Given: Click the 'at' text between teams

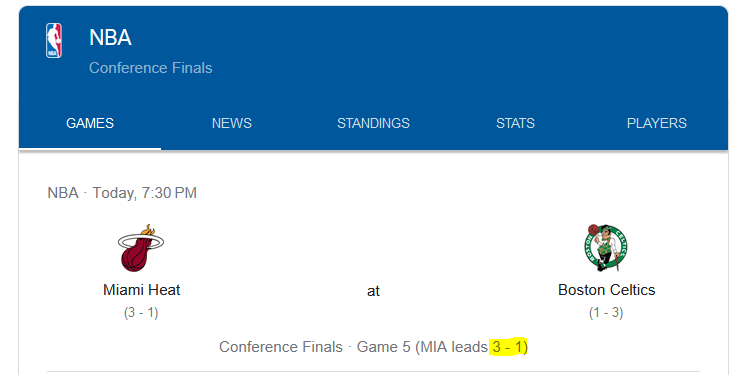Looking at the screenshot, I should (373, 291).
